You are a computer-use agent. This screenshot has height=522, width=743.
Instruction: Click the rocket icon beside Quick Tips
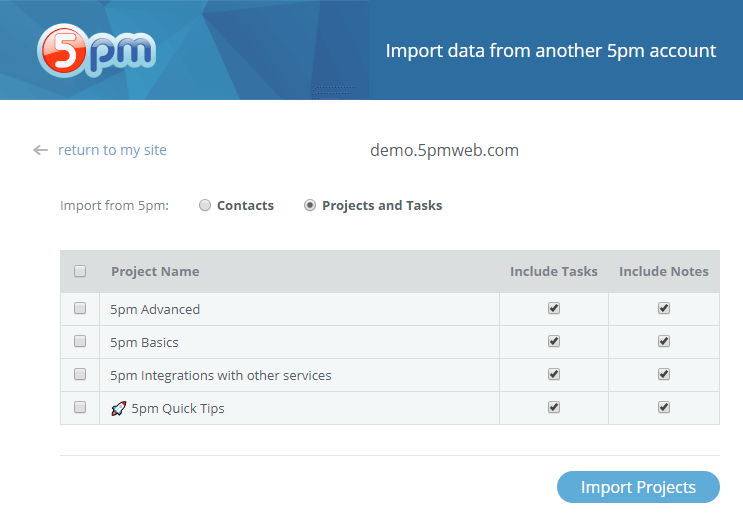click(118, 408)
